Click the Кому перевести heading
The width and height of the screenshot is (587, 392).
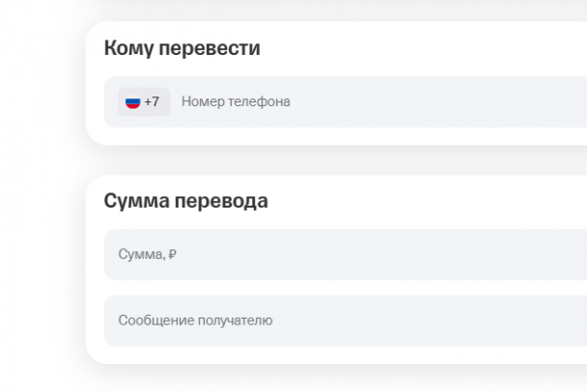coord(182,48)
